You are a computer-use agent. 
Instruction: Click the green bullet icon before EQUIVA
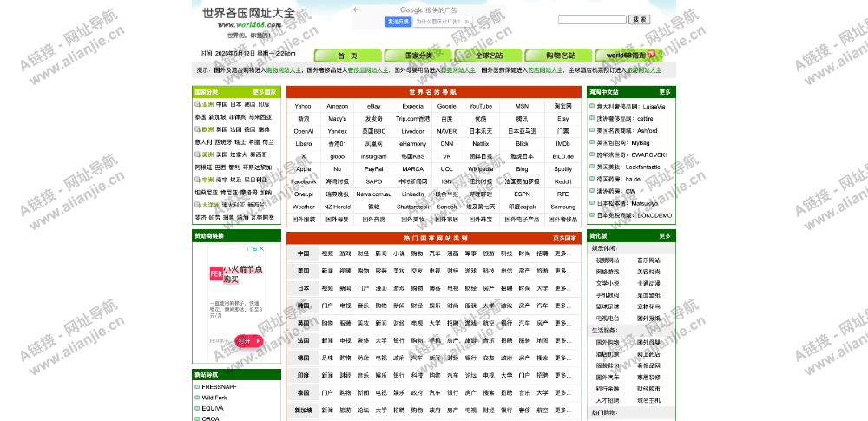[x=197, y=408]
